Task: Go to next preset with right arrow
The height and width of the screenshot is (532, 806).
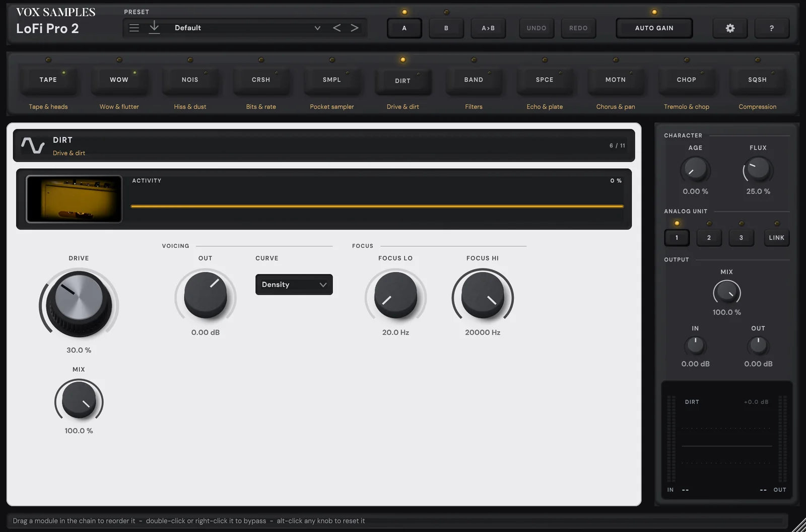Action: [x=355, y=28]
